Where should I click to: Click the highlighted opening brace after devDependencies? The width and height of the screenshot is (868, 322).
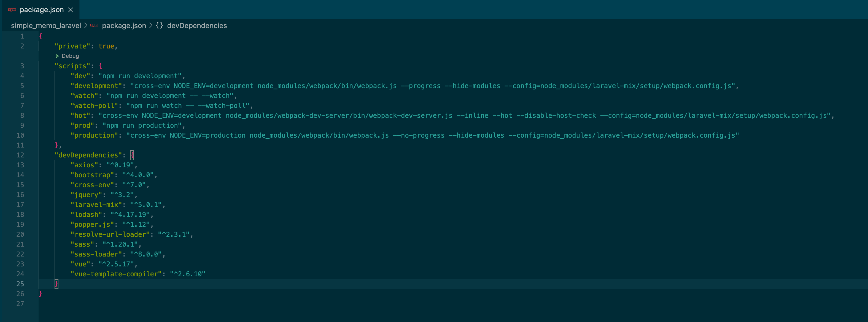(x=132, y=155)
